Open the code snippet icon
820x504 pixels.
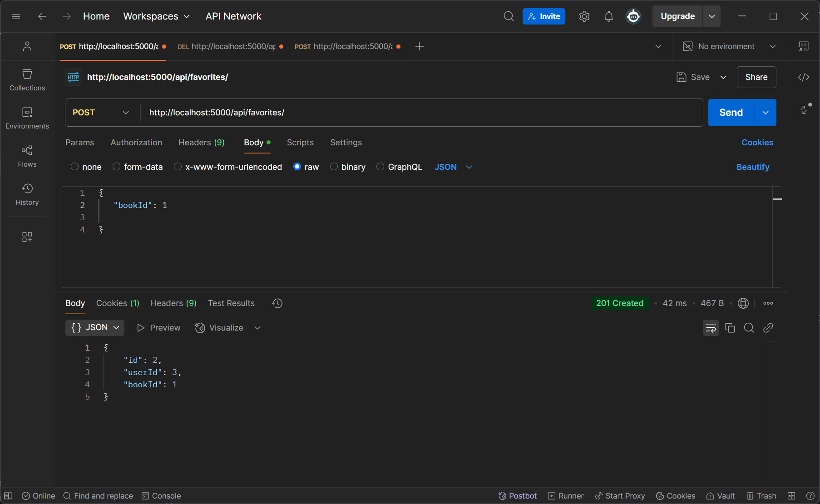804,77
